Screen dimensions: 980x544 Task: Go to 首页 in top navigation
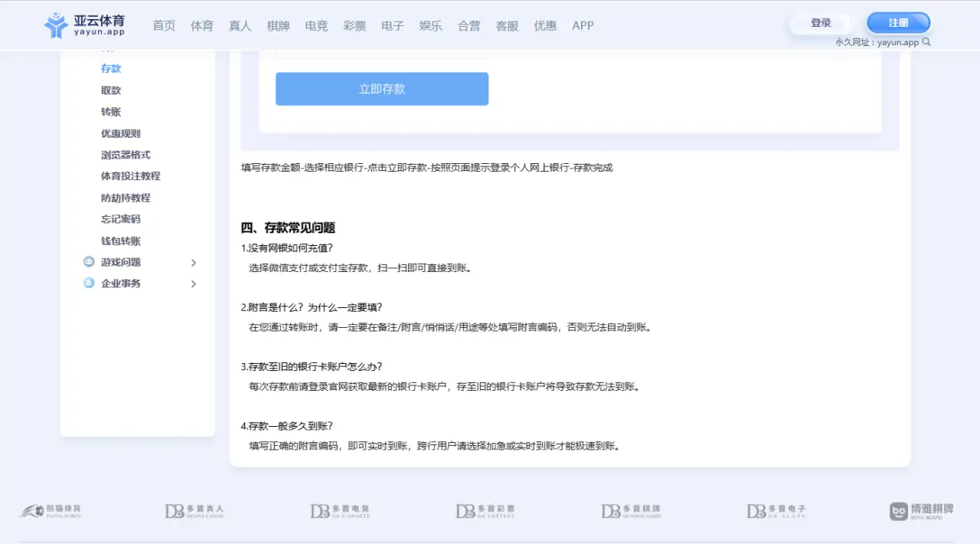[164, 25]
